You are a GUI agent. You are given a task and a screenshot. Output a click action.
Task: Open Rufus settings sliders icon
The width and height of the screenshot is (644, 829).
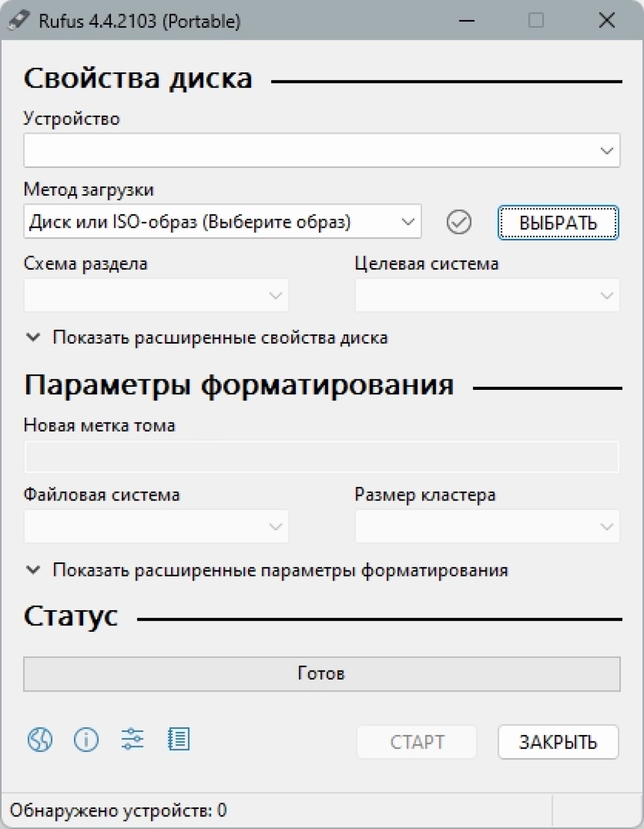132,739
